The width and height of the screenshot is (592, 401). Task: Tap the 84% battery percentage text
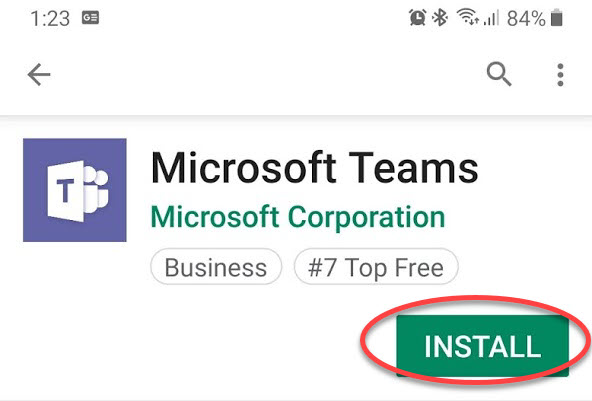coord(526,18)
